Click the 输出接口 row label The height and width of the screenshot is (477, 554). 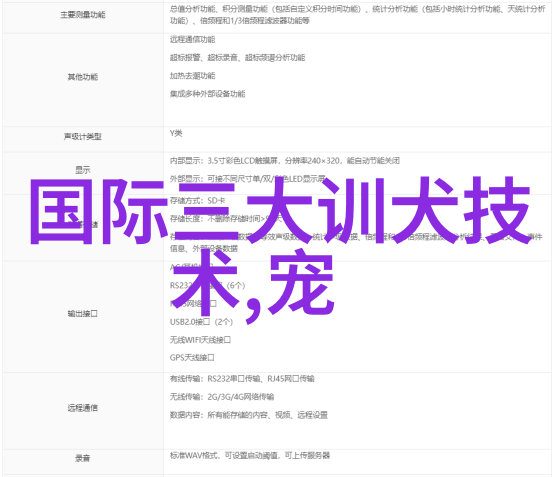pyautogui.click(x=83, y=313)
